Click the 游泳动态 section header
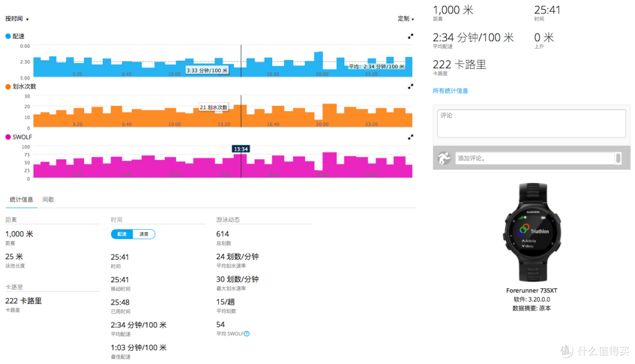 tap(228, 219)
